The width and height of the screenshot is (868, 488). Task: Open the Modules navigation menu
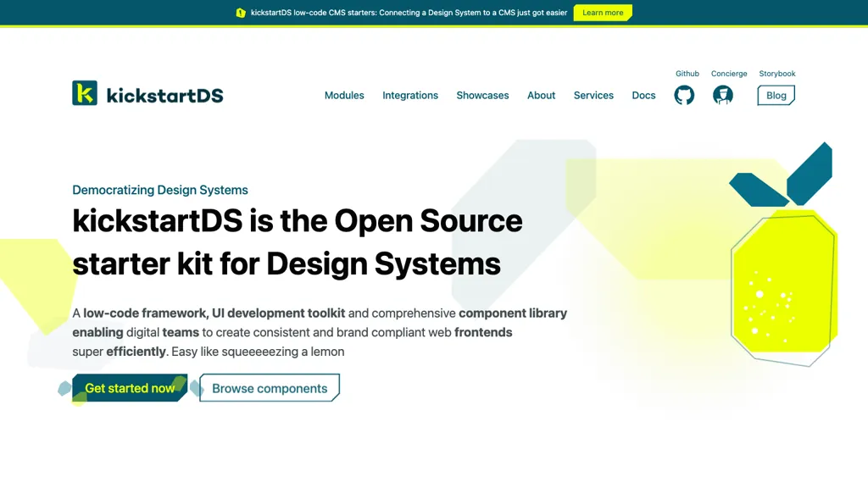click(x=344, y=95)
